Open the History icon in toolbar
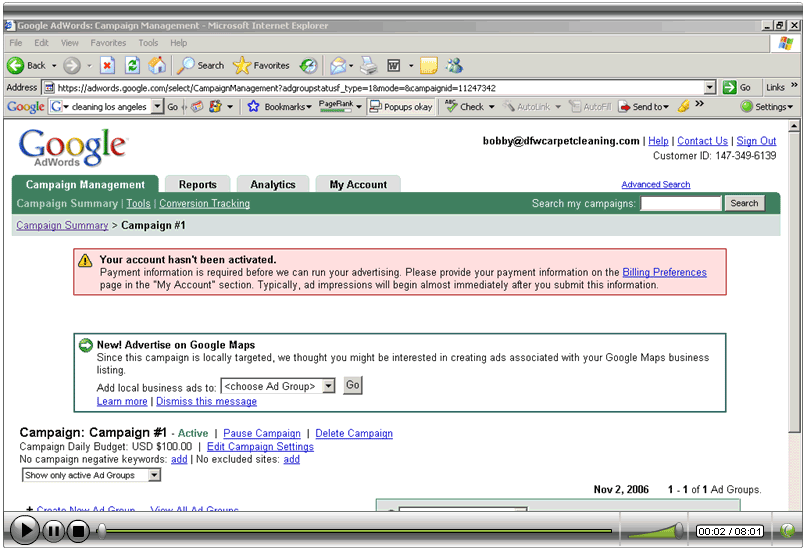 [309, 65]
